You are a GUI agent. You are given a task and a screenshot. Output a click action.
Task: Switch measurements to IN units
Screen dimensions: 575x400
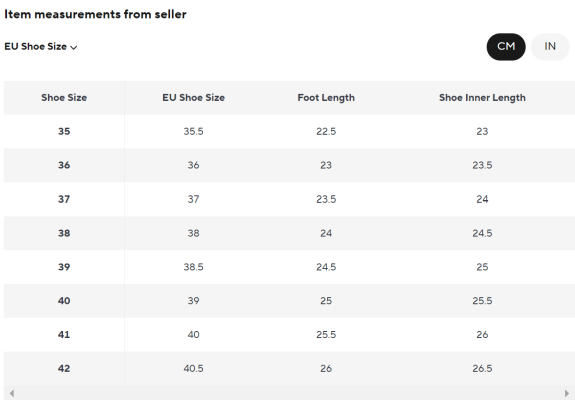[550, 47]
